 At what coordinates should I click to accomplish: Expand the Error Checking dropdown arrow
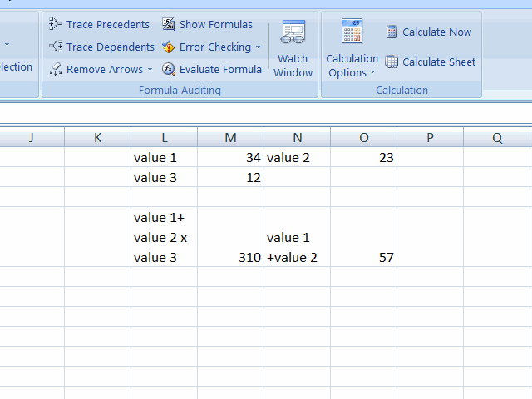pyautogui.click(x=259, y=47)
